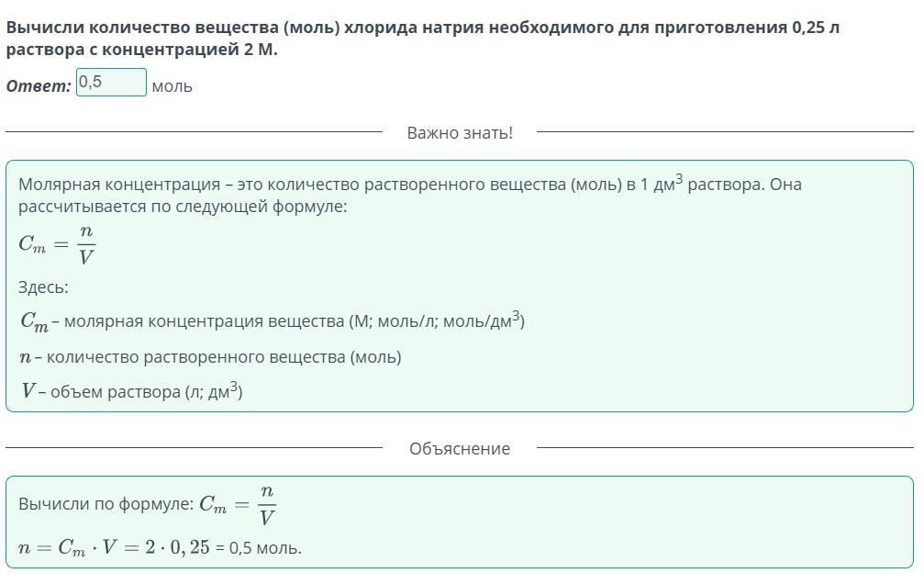Click the "Здесь:" text line
The image size is (924, 584).
pyautogui.click(x=43, y=287)
